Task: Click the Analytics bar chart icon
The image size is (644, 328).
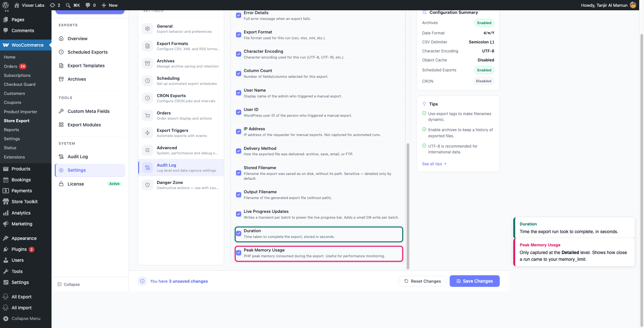Action: pos(6,213)
